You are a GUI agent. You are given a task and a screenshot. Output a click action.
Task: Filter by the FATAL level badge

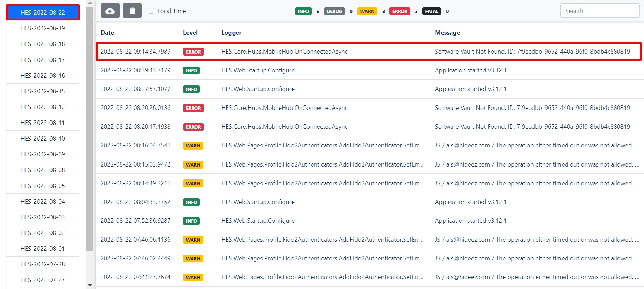431,11
